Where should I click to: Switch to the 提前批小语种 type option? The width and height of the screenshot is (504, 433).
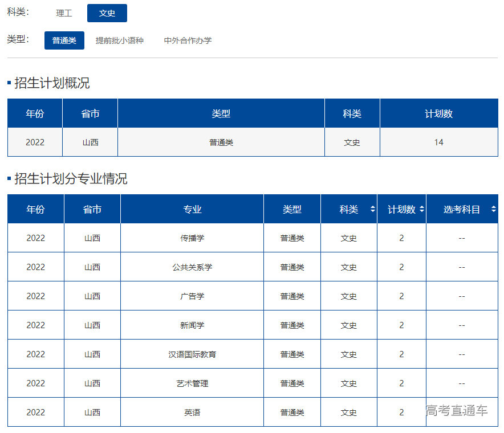point(120,40)
